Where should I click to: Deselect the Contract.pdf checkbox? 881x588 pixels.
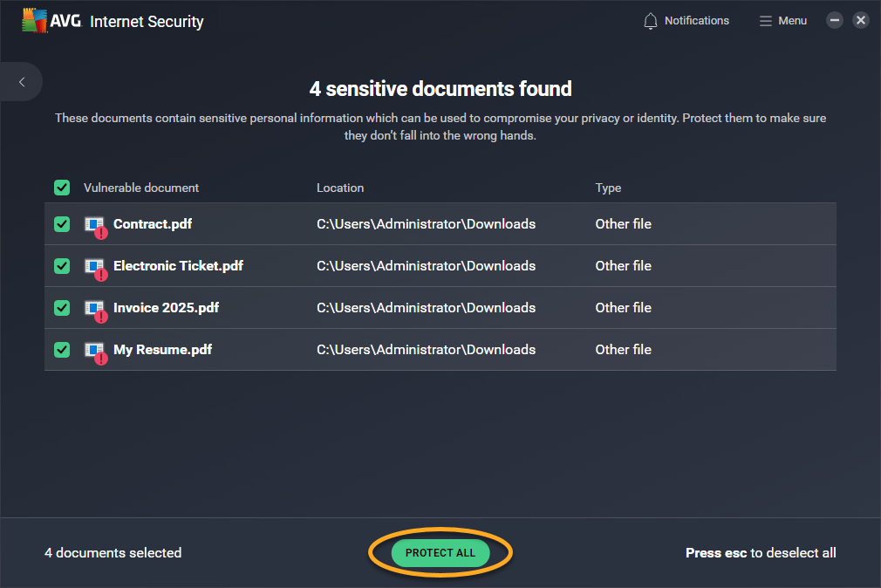click(62, 224)
